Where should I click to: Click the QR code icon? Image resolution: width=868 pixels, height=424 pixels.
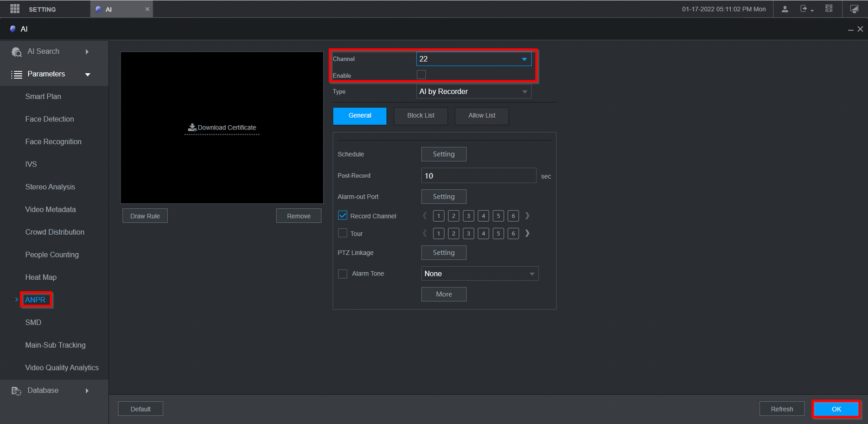point(829,9)
